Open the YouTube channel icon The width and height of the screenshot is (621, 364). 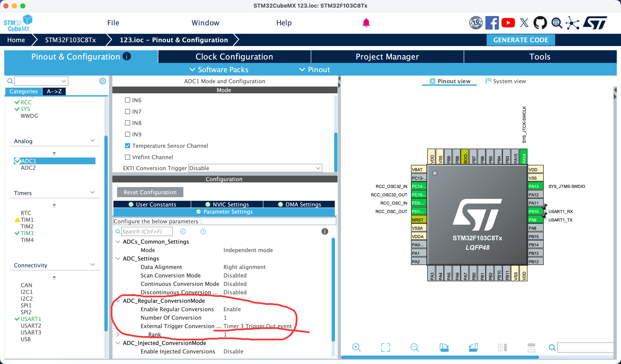tap(508, 23)
